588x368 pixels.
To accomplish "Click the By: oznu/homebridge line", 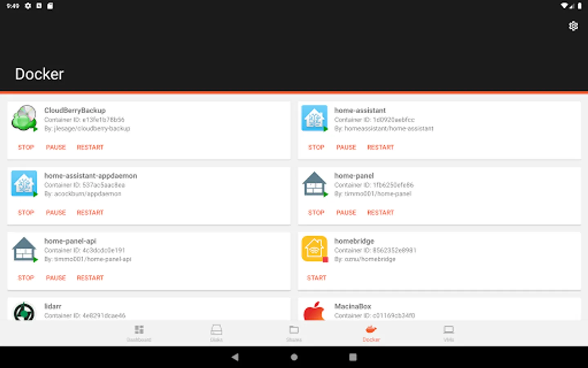I will [x=365, y=259].
